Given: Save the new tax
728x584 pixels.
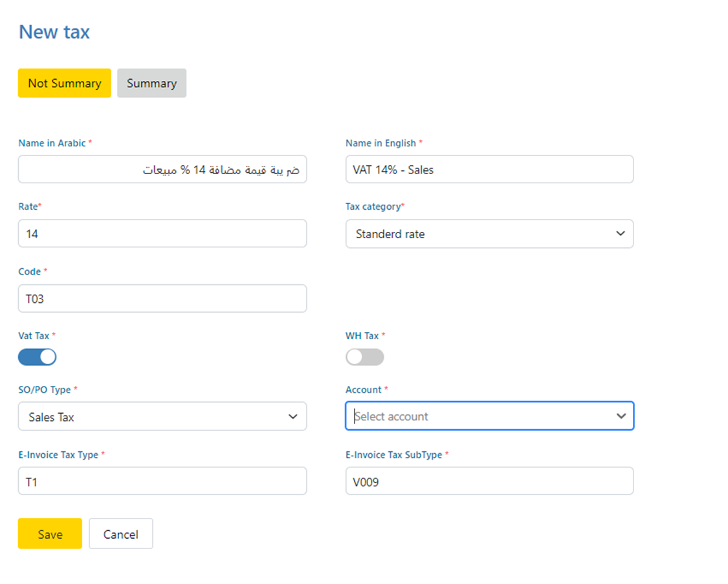Looking at the screenshot, I should click(50, 533).
